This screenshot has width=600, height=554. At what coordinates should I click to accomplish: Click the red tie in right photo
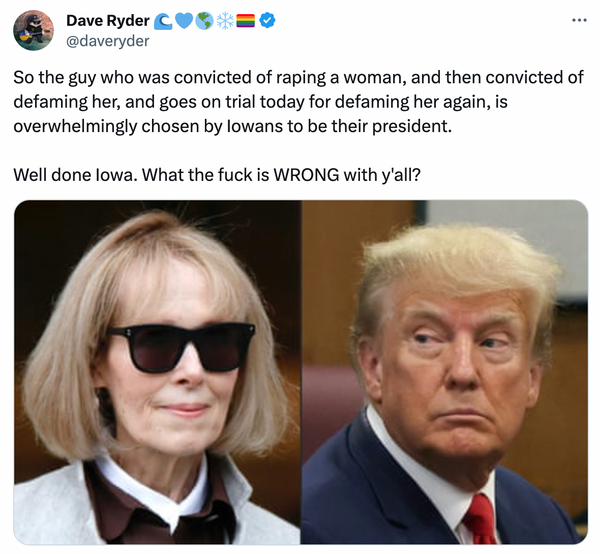481,519
